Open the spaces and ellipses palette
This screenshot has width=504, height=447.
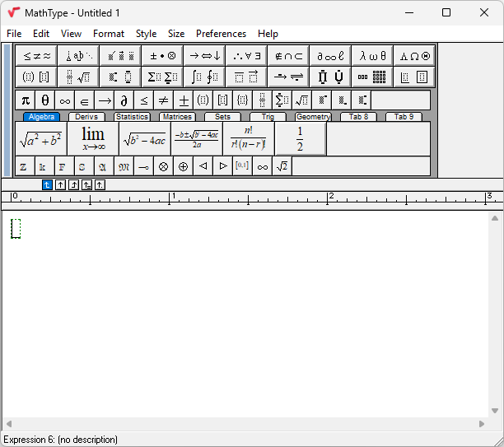click(x=78, y=56)
